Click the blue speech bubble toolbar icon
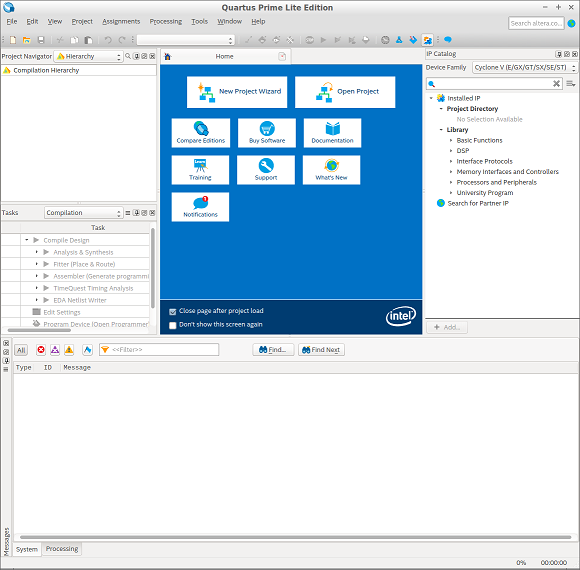Viewport: 580px width, 570px height. coord(448,40)
